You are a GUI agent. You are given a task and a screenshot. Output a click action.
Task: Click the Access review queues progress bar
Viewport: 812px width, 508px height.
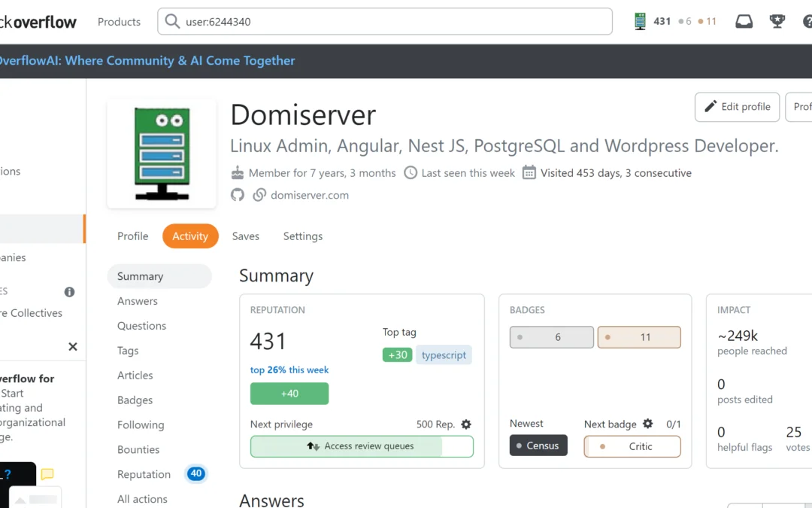click(x=362, y=446)
